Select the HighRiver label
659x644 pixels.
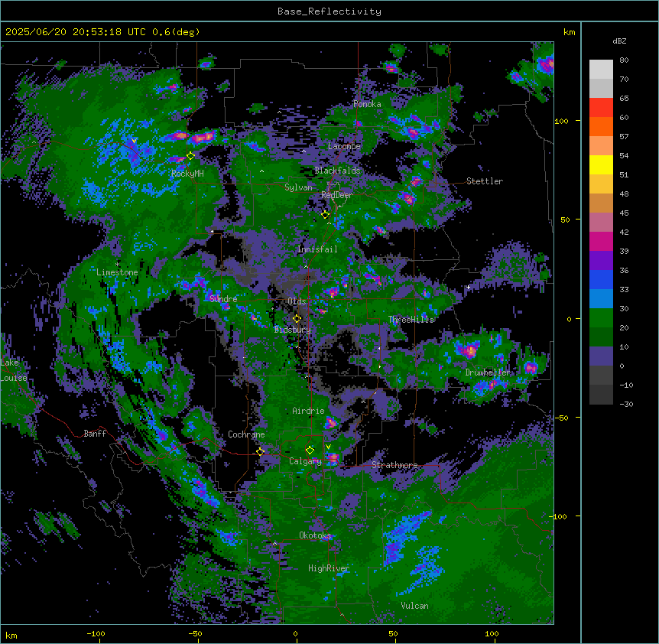pos(329,568)
